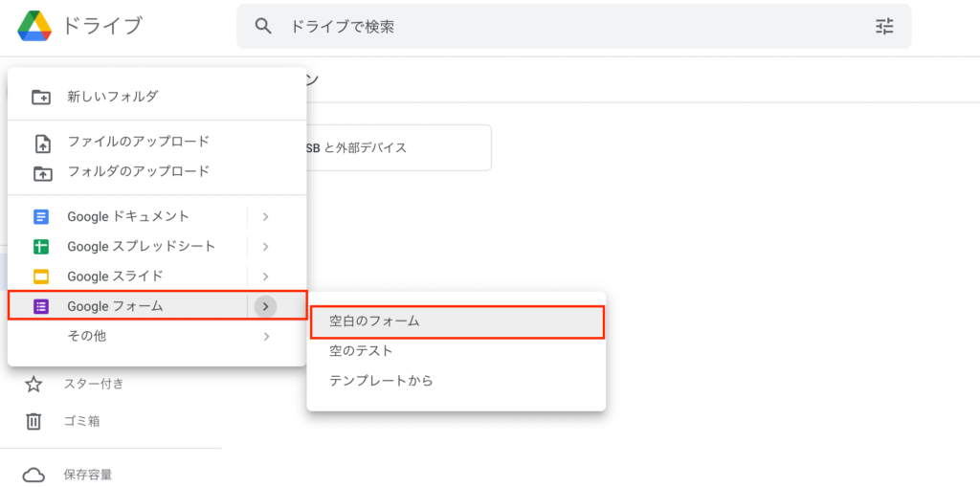Click the Google ドキュメント icon
Image resolution: width=980 pixels, height=487 pixels.
(x=40, y=217)
